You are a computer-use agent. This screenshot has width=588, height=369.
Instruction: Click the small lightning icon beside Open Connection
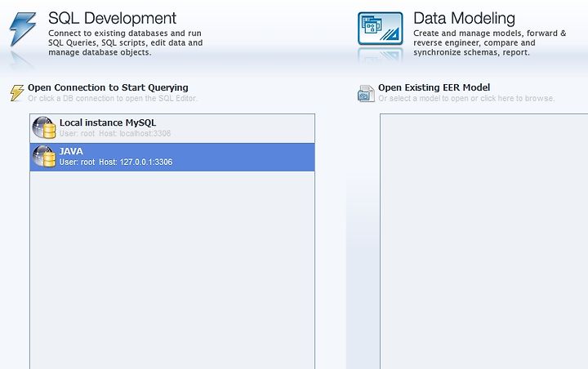tap(16, 92)
